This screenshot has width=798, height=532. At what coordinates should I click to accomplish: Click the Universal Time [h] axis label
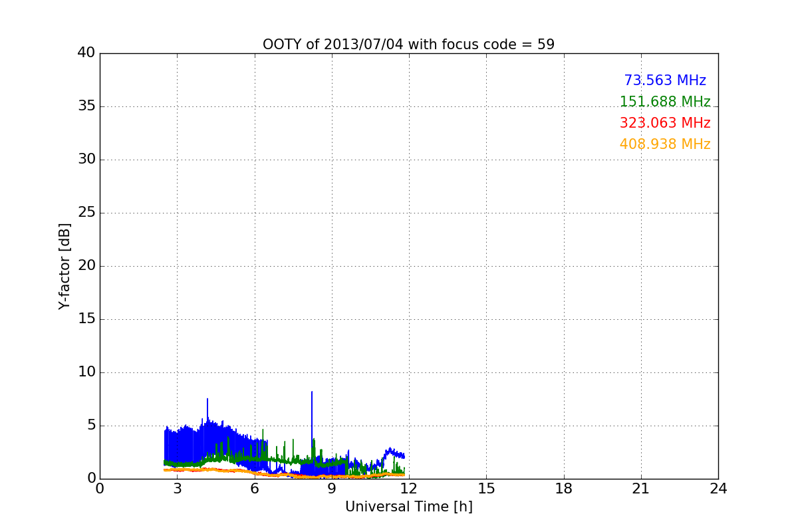408,507
